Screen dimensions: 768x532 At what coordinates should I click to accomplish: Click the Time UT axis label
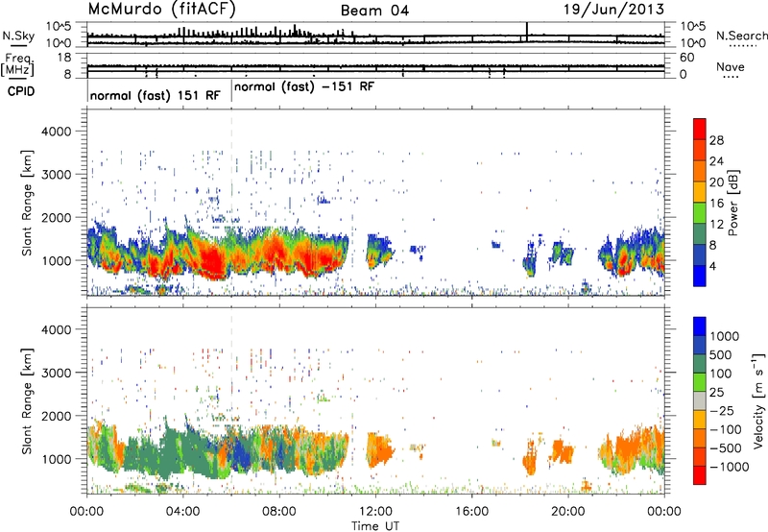click(375, 526)
